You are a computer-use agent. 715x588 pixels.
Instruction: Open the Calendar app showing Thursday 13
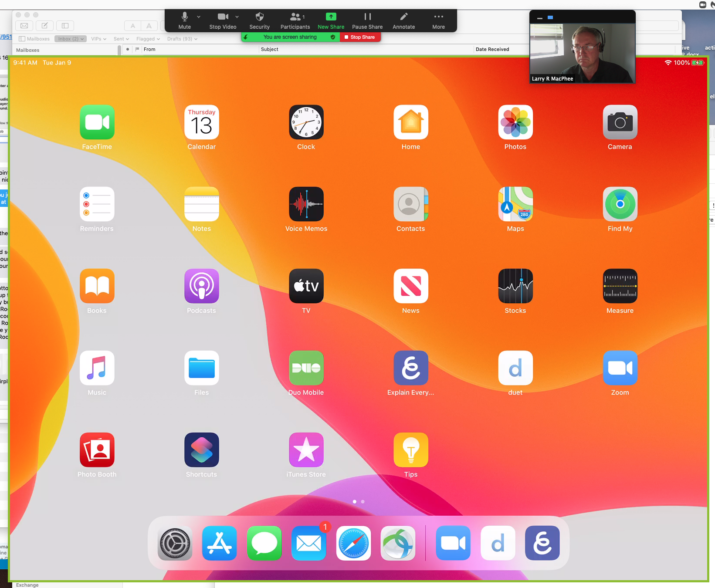pyautogui.click(x=202, y=122)
